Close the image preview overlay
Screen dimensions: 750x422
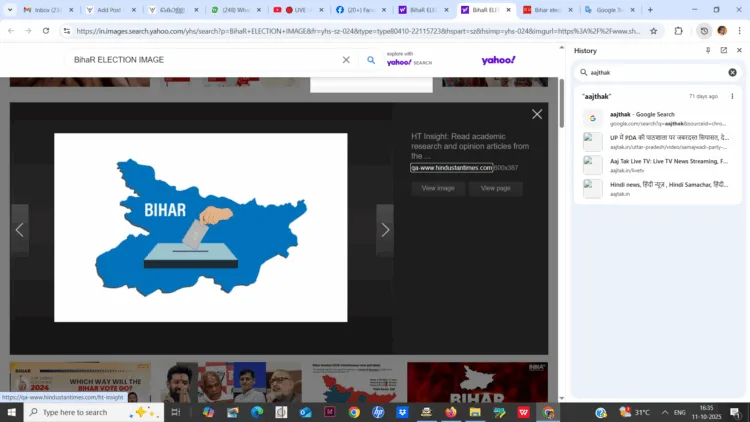537,114
